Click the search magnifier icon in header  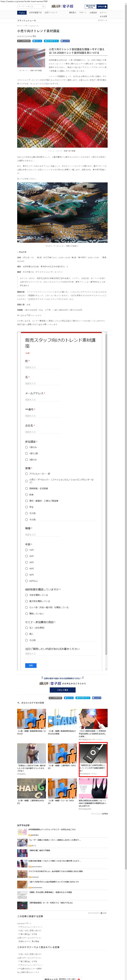43,6
